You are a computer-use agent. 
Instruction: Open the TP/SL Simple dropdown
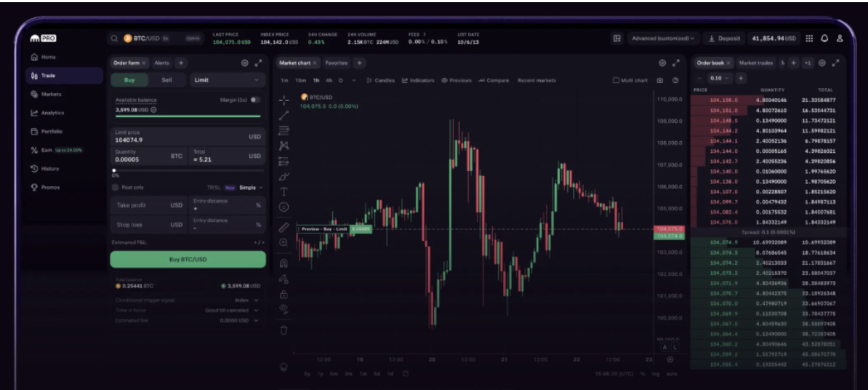(251, 187)
